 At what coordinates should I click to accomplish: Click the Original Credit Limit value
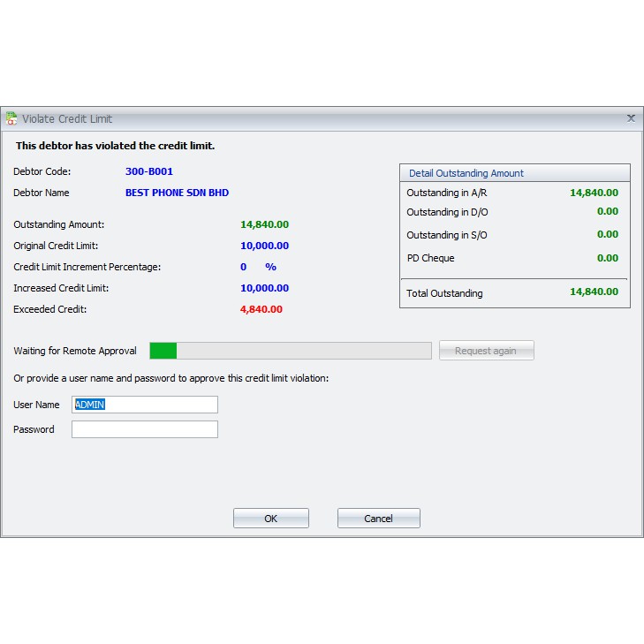(x=264, y=246)
